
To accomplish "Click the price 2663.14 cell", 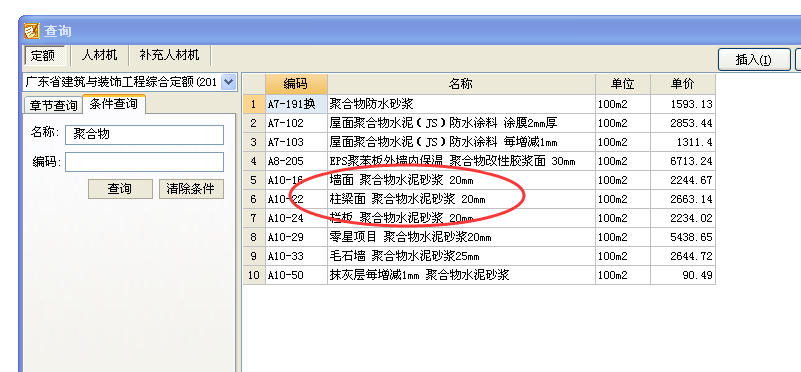I will click(x=682, y=199).
